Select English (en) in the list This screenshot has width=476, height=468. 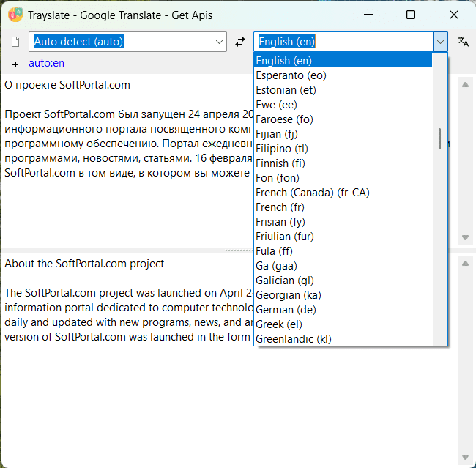[x=343, y=61]
